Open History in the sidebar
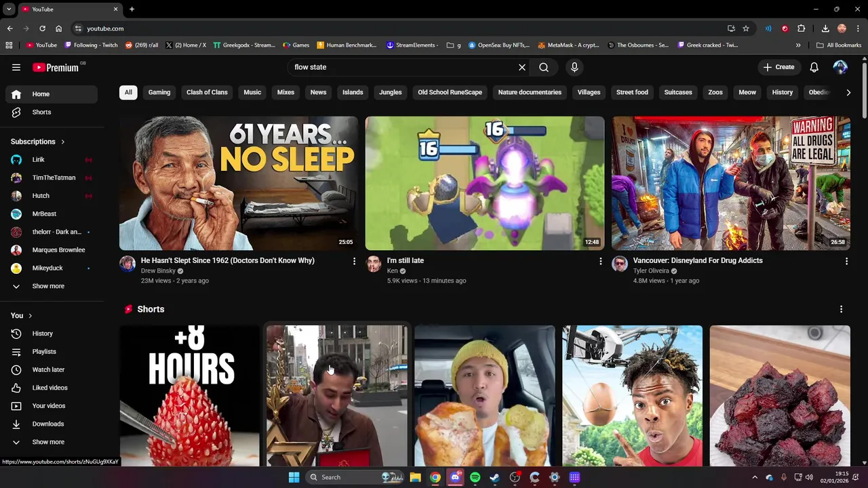The width and height of the screenshot is (868, 488). [52, 333]
